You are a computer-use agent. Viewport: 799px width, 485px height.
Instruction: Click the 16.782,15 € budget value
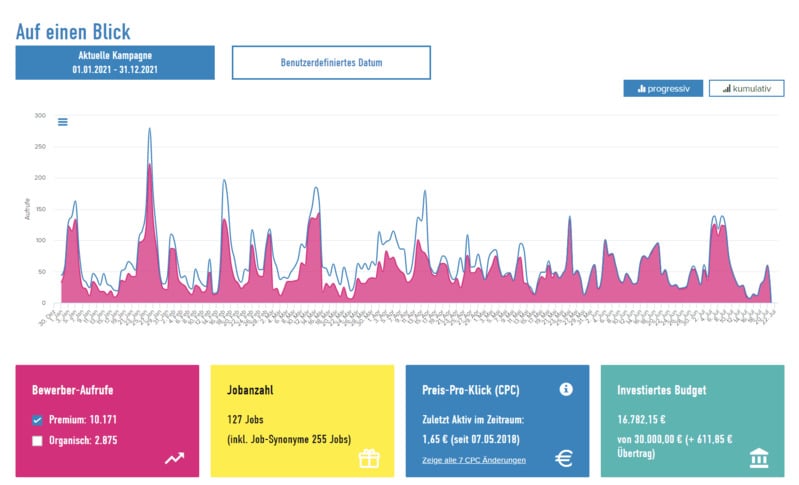pyautogui.click(x=641, y=420)
